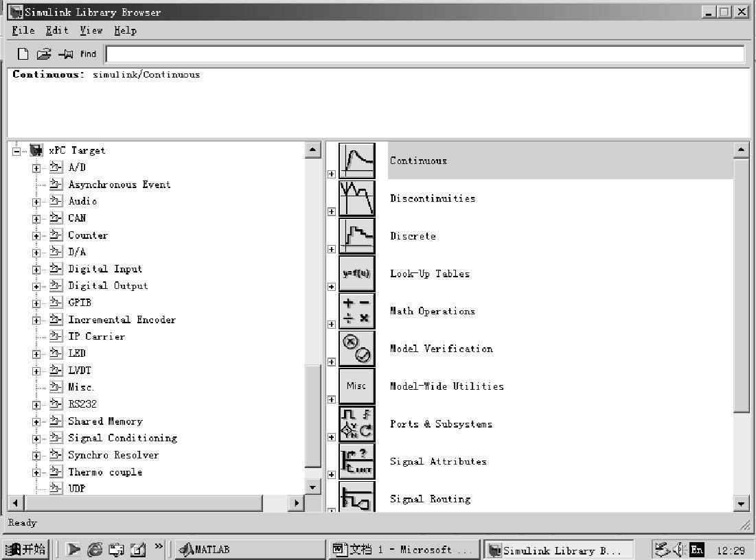
Task: Switch to Microsoft Word document taskbar button
Action: pyautogui.click(x=404, y=550)
